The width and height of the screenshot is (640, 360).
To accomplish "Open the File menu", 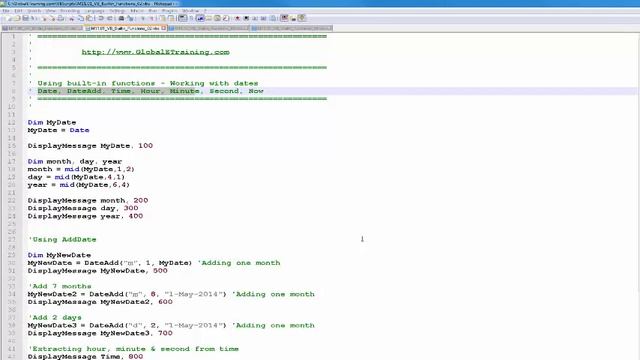I will point(6,11).
